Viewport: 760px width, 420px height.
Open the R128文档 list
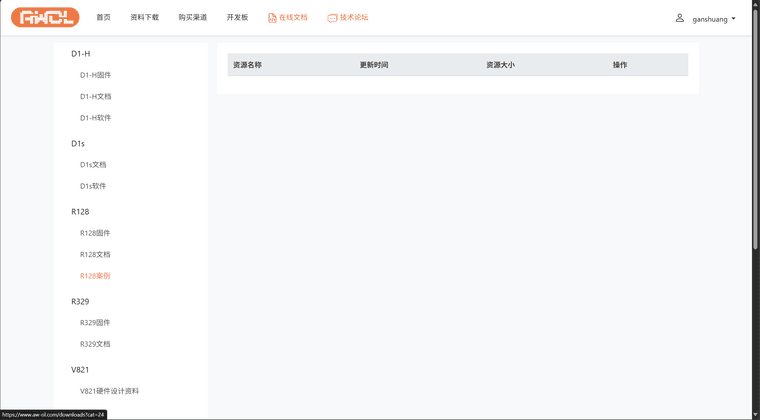coord(95,254)
